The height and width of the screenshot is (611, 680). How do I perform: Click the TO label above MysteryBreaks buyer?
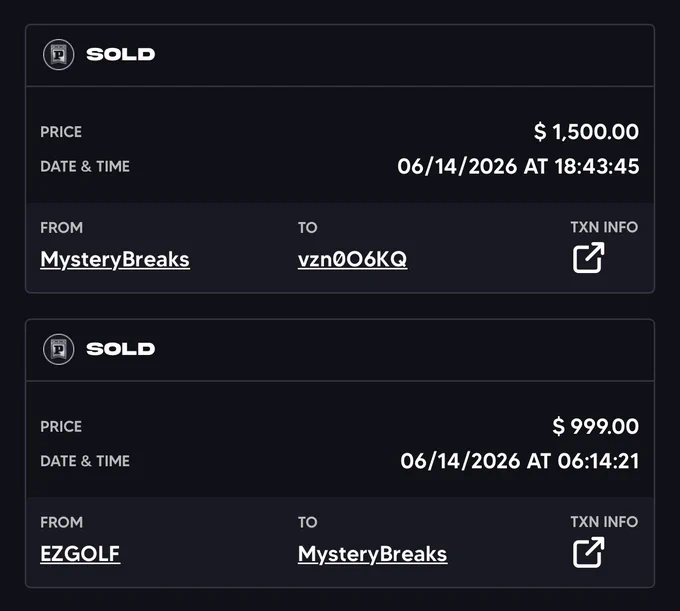coord(307,522)
